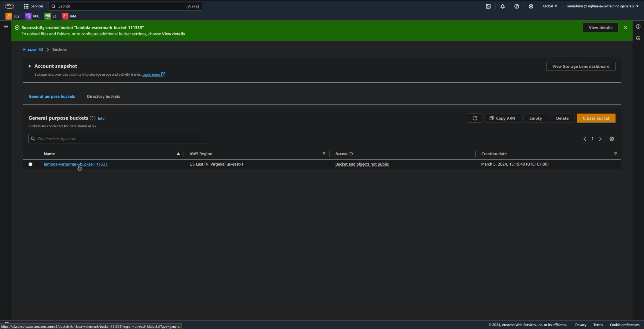This screenshot has height=329, width=644.
Task: Click the Delete button
Action: [562, 118]
